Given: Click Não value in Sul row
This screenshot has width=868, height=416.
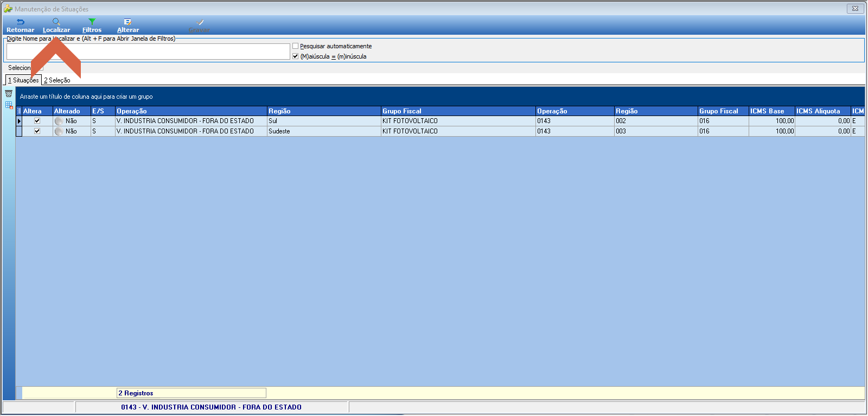Looking at the screenshot, I should pos(71,121).
